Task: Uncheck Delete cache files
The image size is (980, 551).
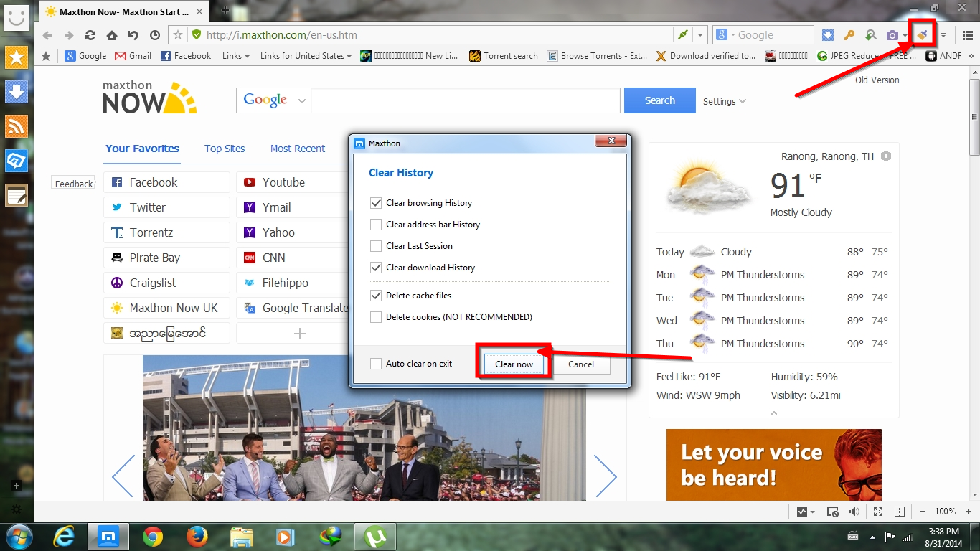Action: click(376, 296)
